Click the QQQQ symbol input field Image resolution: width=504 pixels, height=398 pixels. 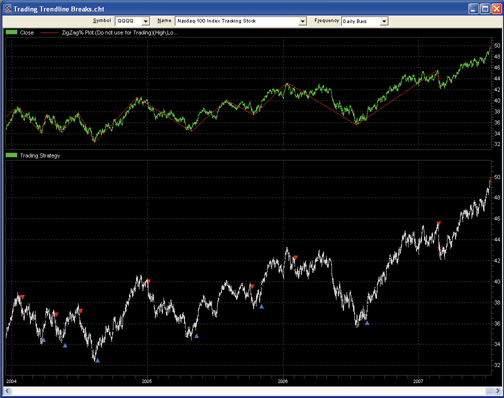129,21
